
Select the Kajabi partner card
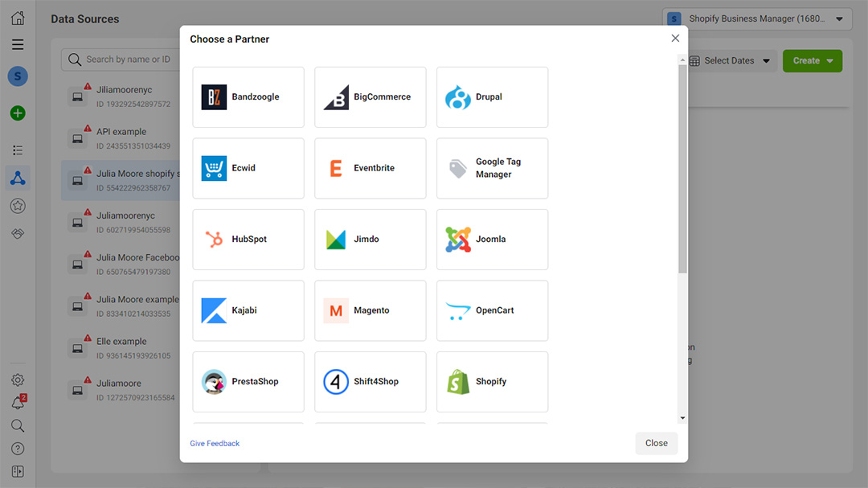(x=248, y=311)
